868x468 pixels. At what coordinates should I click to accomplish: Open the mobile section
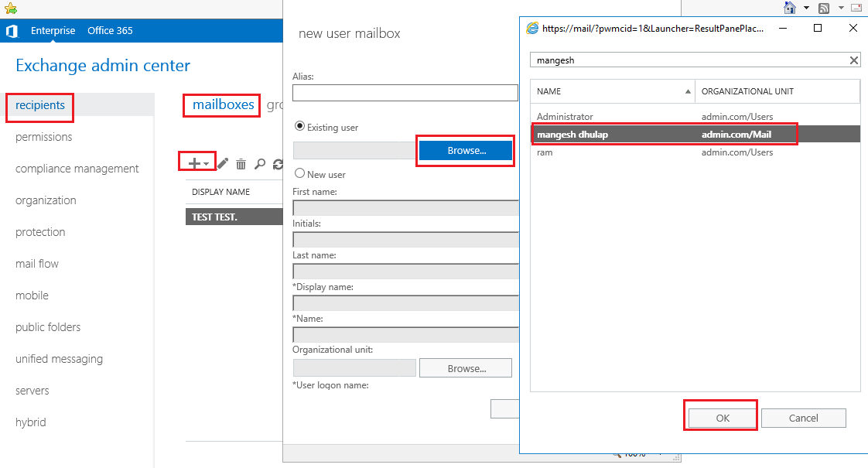pyautogui.click(x=32, y=295)
